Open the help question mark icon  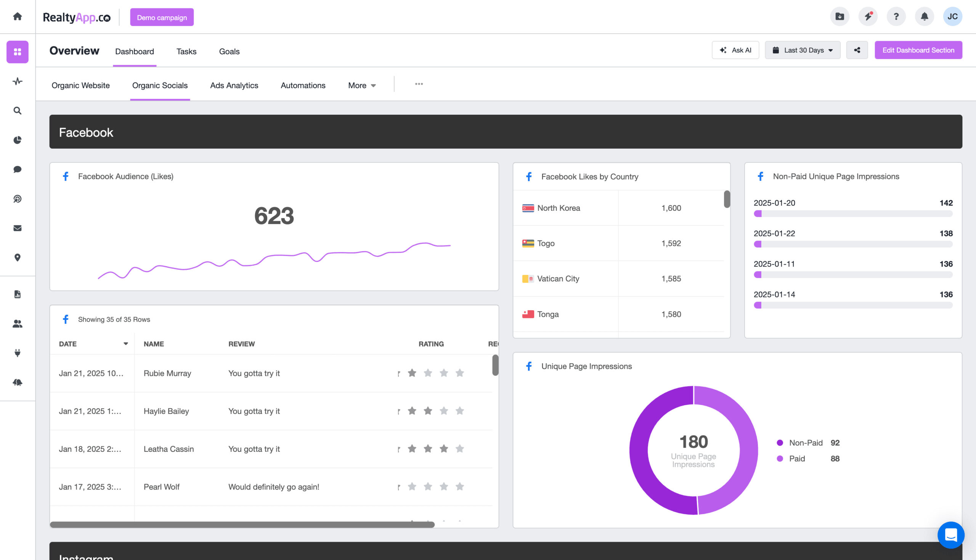[x=896, y=16]
